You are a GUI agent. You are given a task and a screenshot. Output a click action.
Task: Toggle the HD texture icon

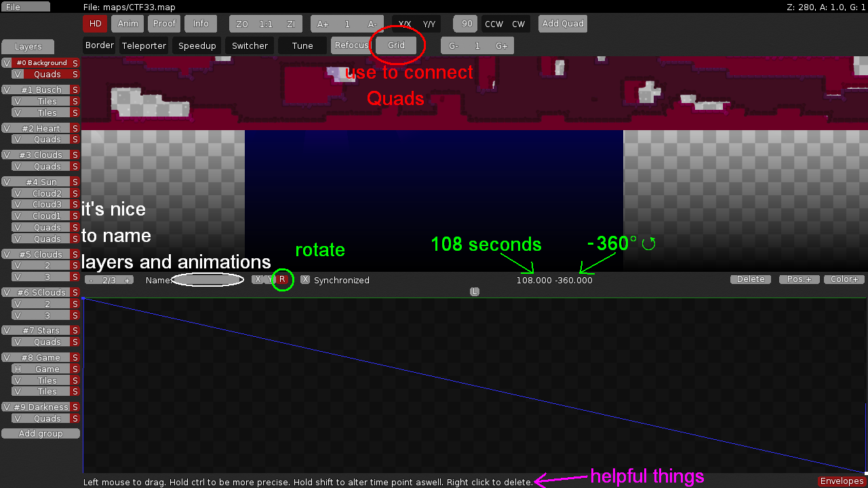point(95,23)
